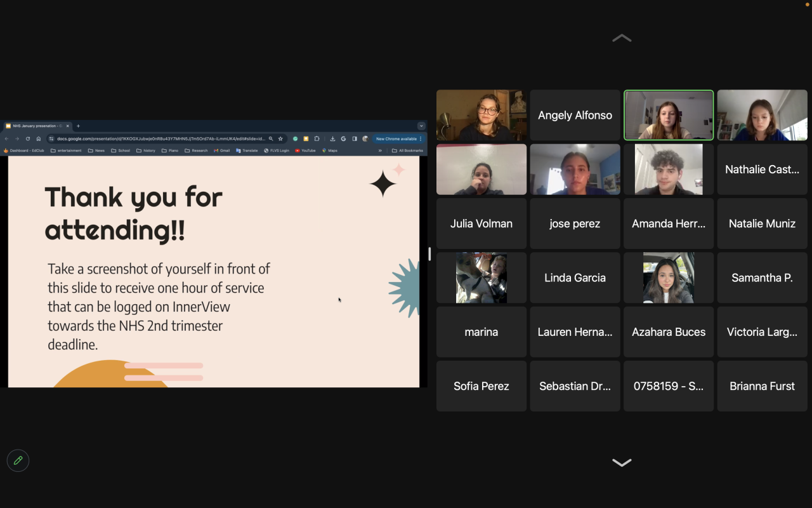Click the Home icon in Chrome toolbar
The width and height of the screenshot is (812, 508).
click(39, 138)
